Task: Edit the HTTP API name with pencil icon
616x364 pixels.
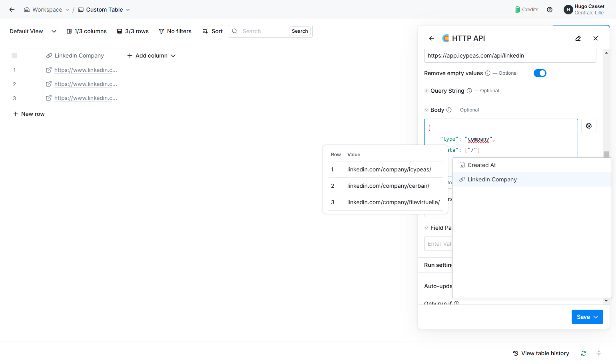Action: [578, 38]
